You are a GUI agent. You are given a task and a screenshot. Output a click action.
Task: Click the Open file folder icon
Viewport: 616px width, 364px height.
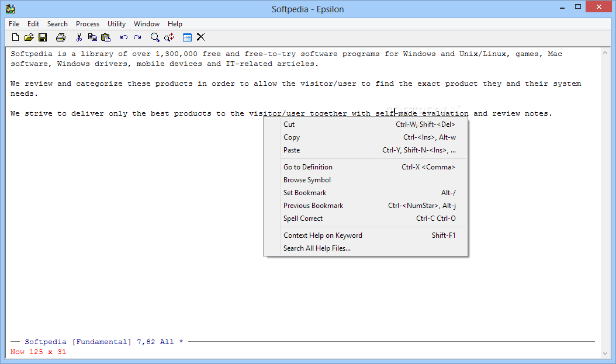pyautogui.click(x=29, y=37)
